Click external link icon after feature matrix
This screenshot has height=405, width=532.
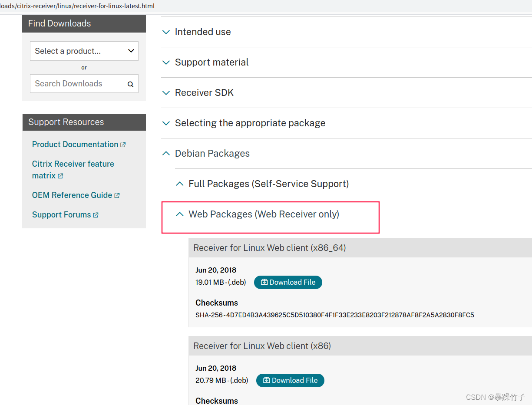(60, 176)
